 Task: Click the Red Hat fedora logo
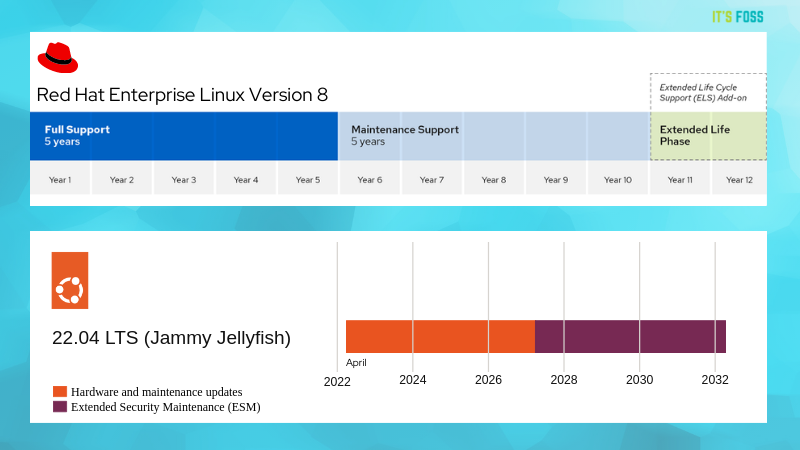[x=58, y=58]
